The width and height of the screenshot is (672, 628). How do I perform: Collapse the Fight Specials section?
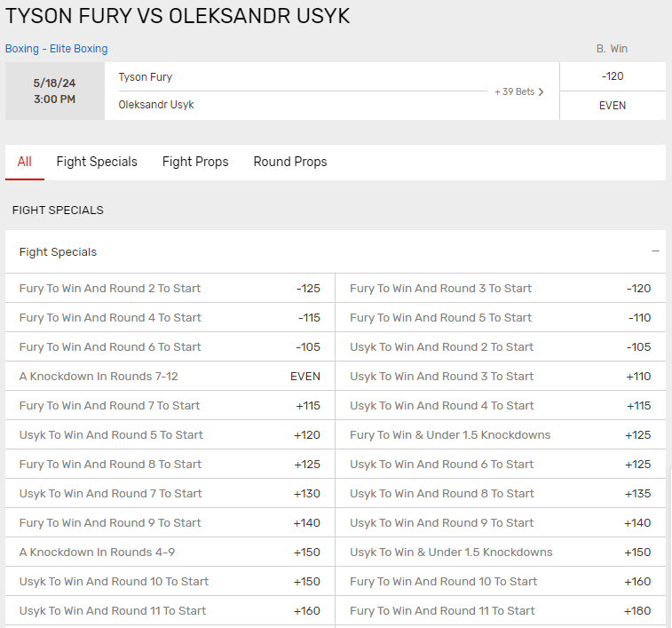click(655, 251)
